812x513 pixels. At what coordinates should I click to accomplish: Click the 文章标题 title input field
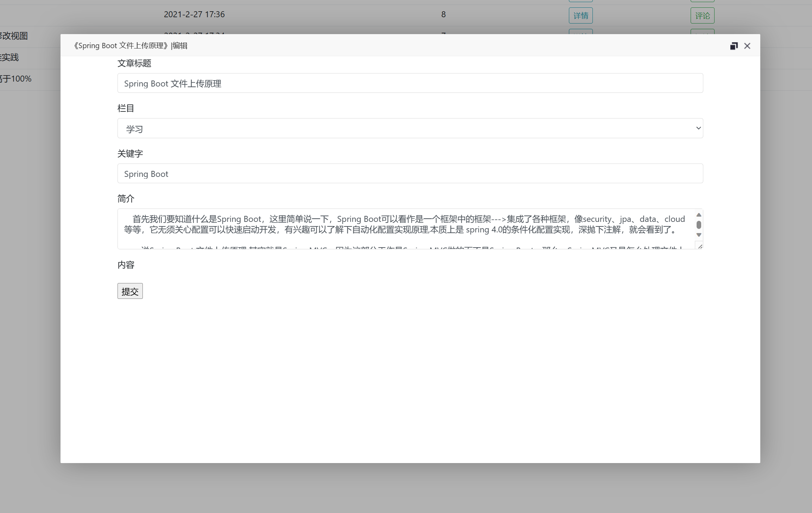pyautogui.click(x=410, y=83)
